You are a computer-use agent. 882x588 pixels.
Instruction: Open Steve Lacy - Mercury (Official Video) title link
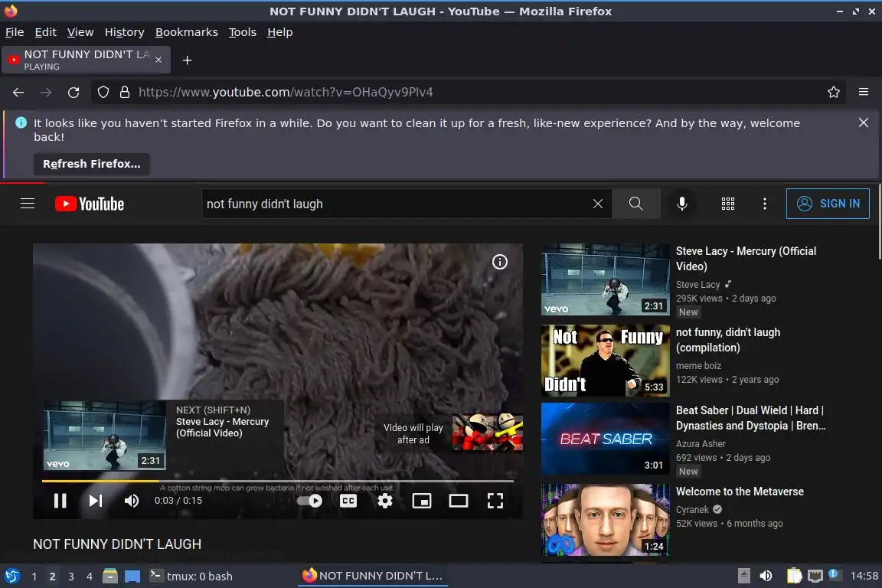(746, 259)
